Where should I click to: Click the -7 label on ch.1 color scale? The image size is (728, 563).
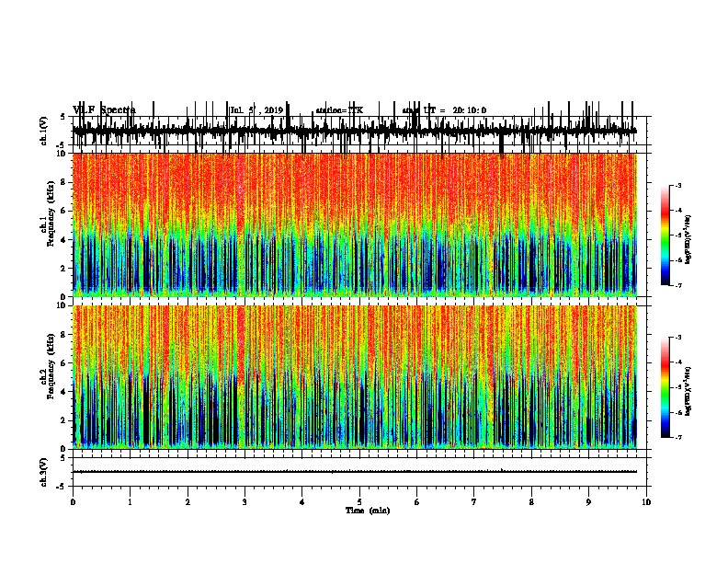677,285
